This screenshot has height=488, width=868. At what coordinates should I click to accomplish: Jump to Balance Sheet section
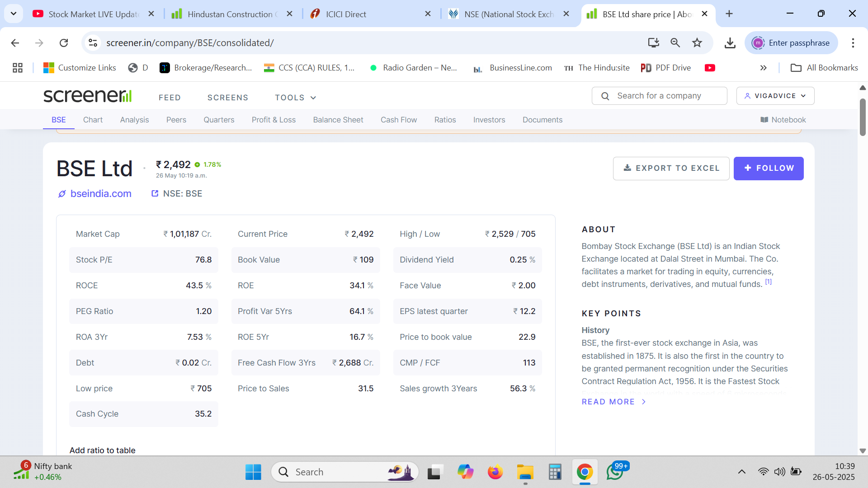tap(338, 120)
